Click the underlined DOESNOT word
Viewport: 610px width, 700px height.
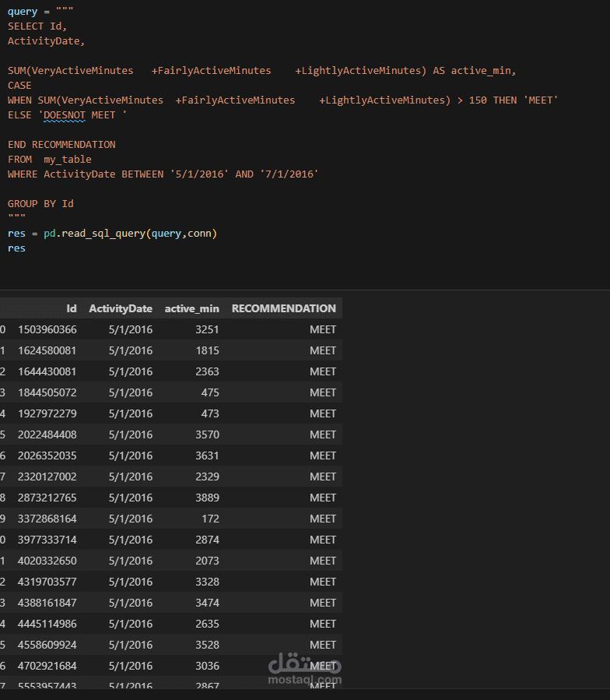point(65,115)
